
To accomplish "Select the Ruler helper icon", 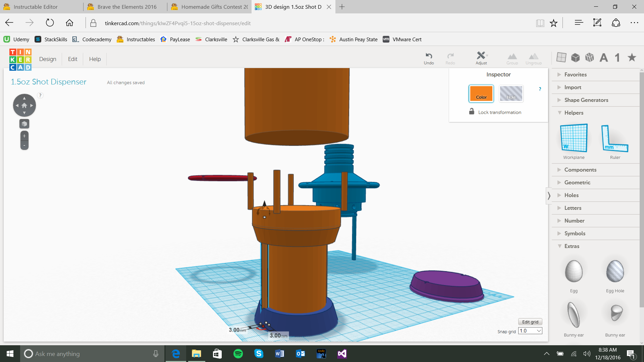I will pos(615,139).
